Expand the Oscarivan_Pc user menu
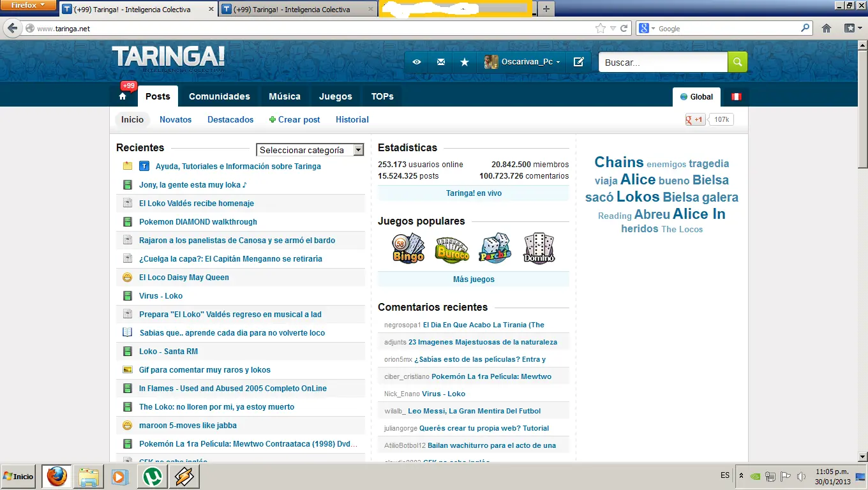Screen dimensions: 868x490 click(x=523, y=62)
